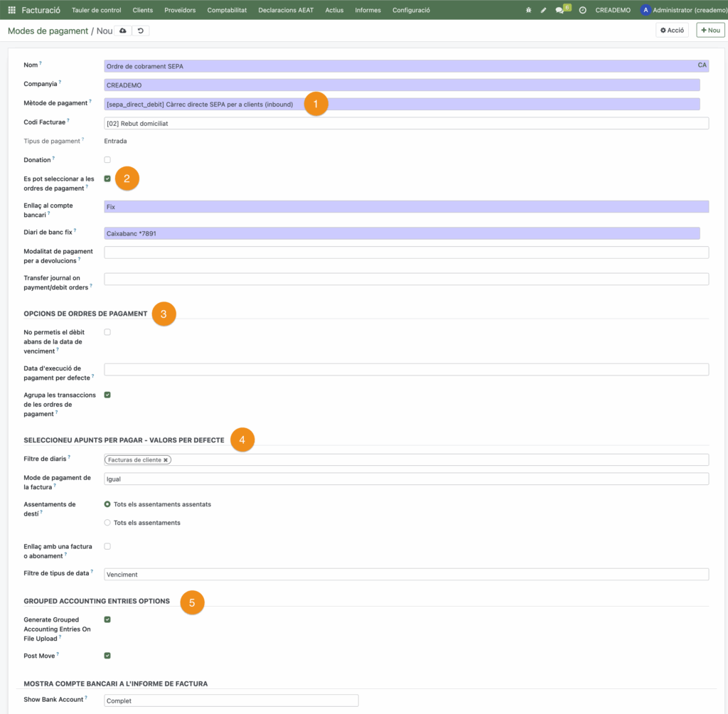
Task: Enable the Donation checkbox
Action: [x=107, y=159]
